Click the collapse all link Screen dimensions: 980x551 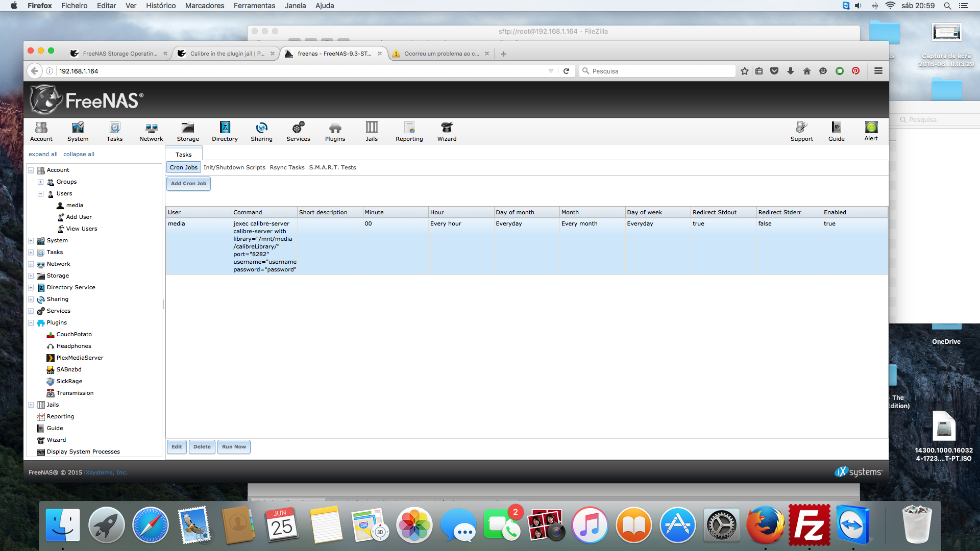click(x=79, y=154)
